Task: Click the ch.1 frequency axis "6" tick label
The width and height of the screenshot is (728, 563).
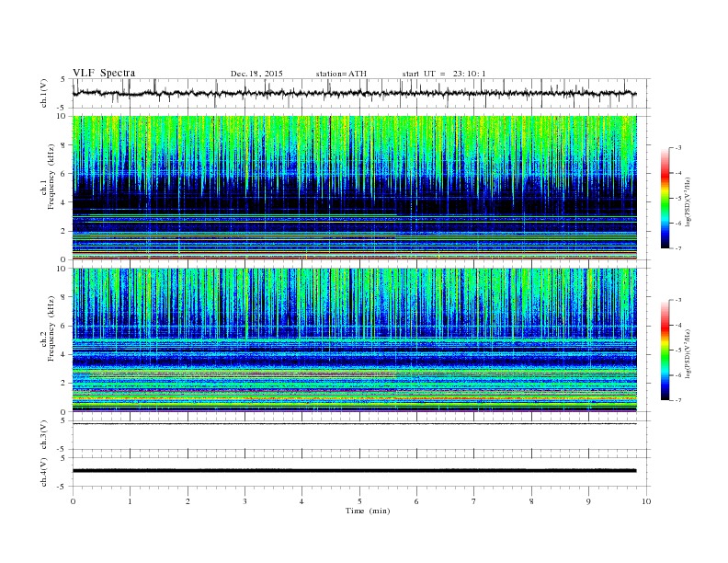Action: (63, 174)
